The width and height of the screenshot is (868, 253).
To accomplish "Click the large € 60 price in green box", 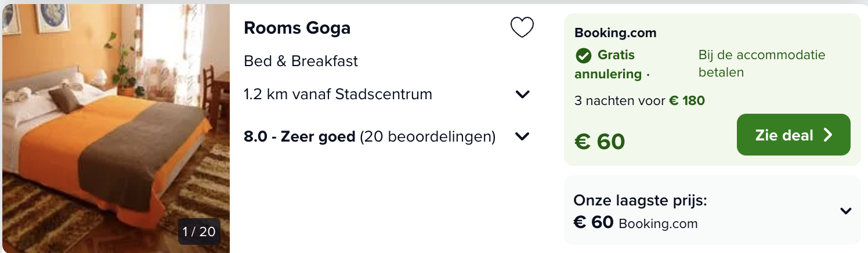I will 600,142.
